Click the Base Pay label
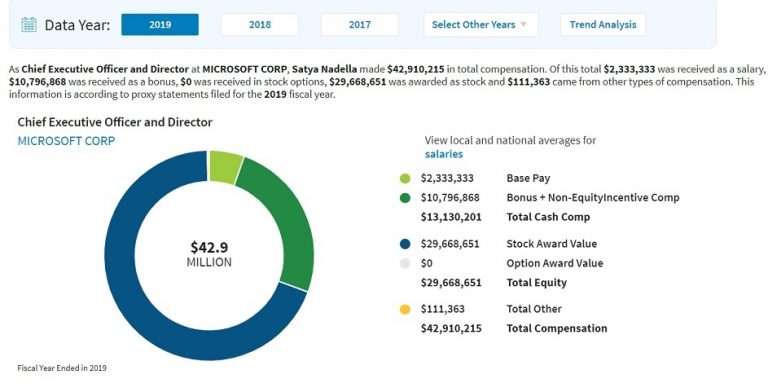 pos(528,178)
